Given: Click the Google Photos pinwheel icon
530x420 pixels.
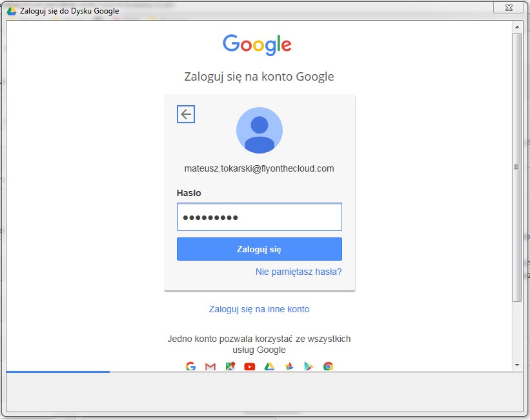Looking at the screenshot, I should click(x=289, y=366).
